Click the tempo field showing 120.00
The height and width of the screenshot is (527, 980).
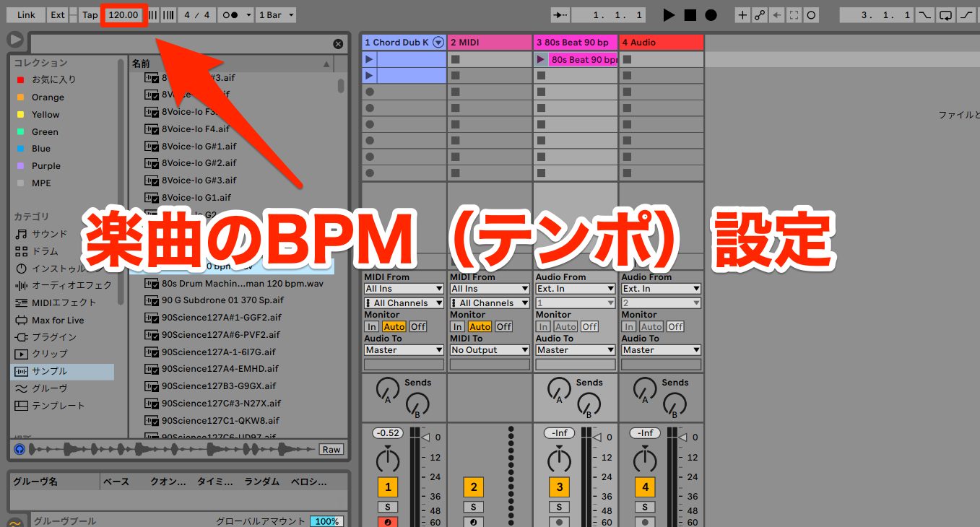coord(123,14)
